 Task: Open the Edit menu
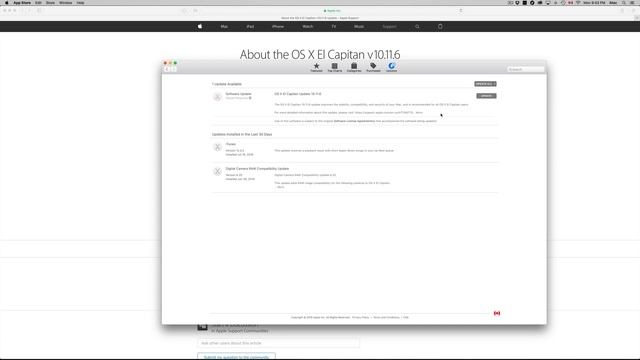pyautogui.click(x=38, y=3)
